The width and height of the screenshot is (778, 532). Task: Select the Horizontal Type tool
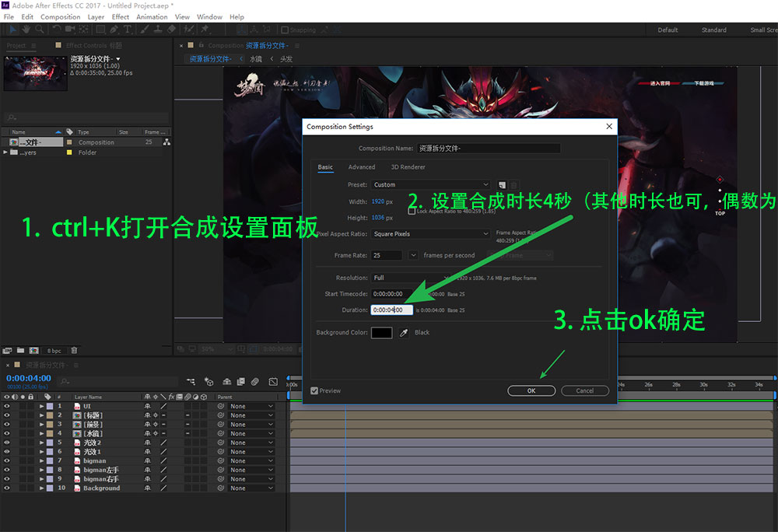click(128, 30)
